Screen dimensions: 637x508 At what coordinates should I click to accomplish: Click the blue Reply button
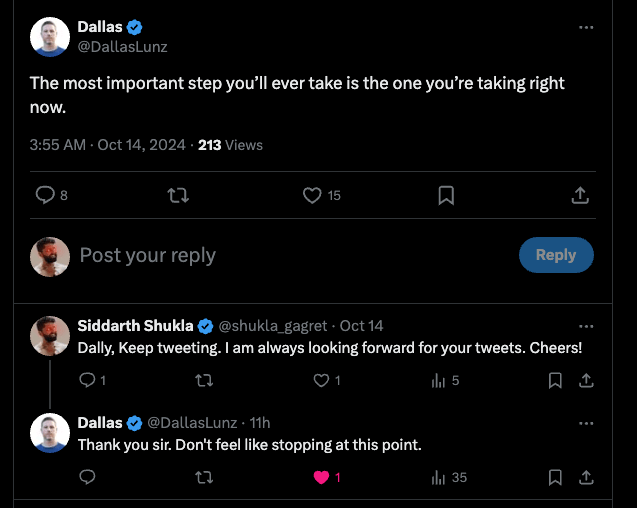click(556, 255)
